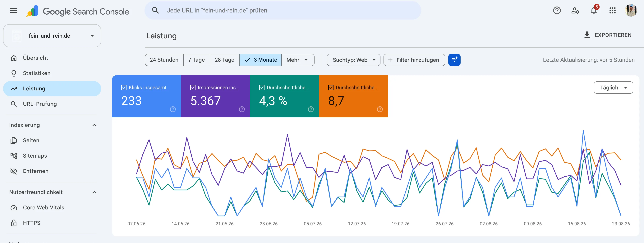Click the plus icon in Filter hinzufügen
The height and width of the screenshot is (243, 644).
390,60
